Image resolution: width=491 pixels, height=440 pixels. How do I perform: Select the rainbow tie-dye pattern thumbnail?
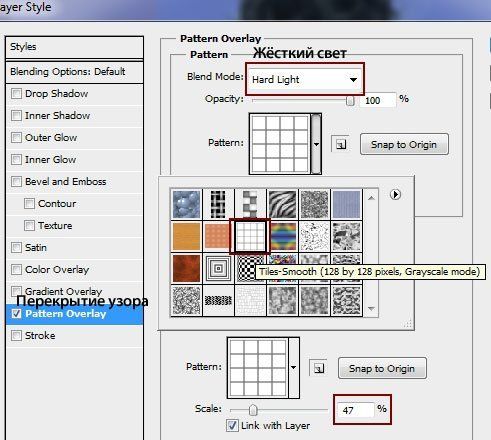tap(282, 236)
